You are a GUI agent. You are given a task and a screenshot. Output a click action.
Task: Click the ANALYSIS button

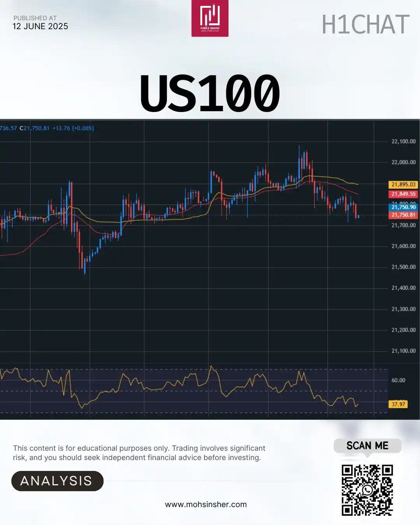click(x=57, y=481)
